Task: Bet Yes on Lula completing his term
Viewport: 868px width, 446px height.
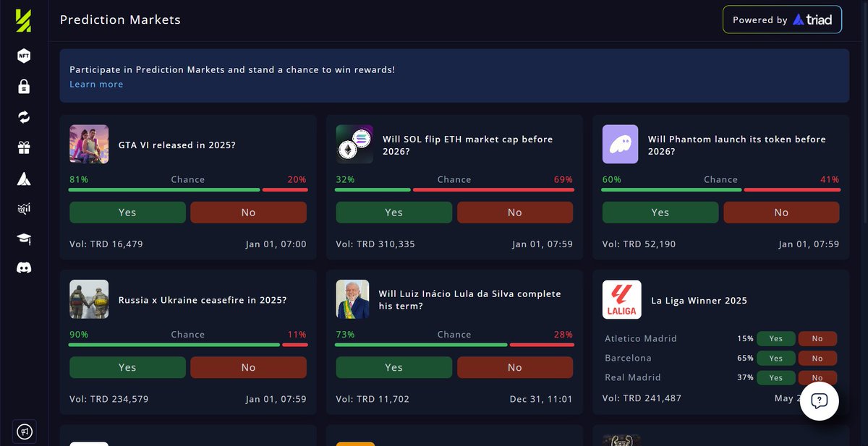Action: 393,367
